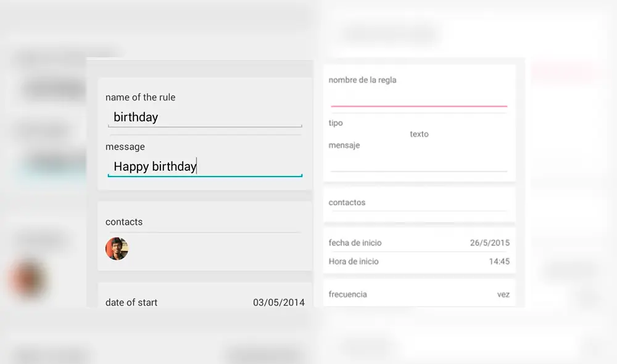Focus the "Happy birthday" message field
This screenshot has height=364, width=617.
[204, 166]
